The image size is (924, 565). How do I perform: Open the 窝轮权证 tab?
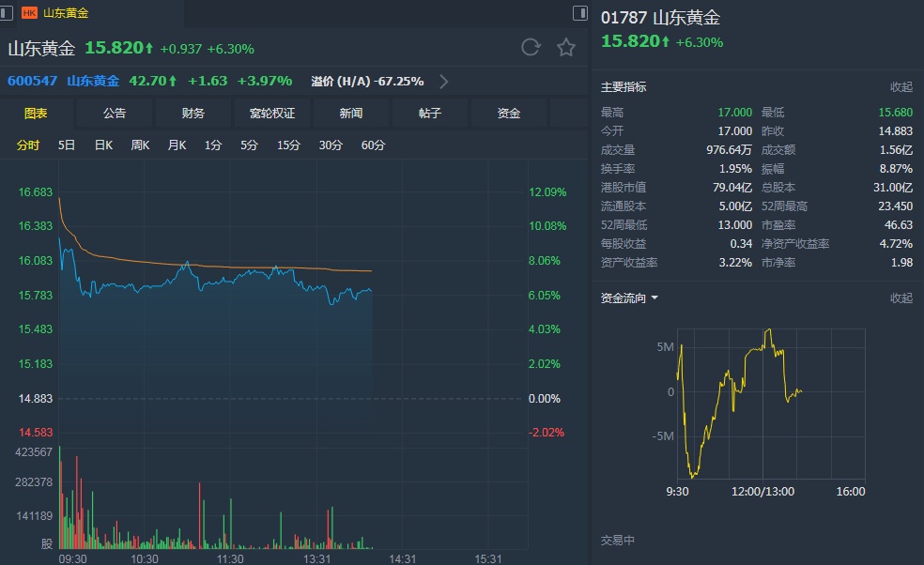(x=272, y=114)
